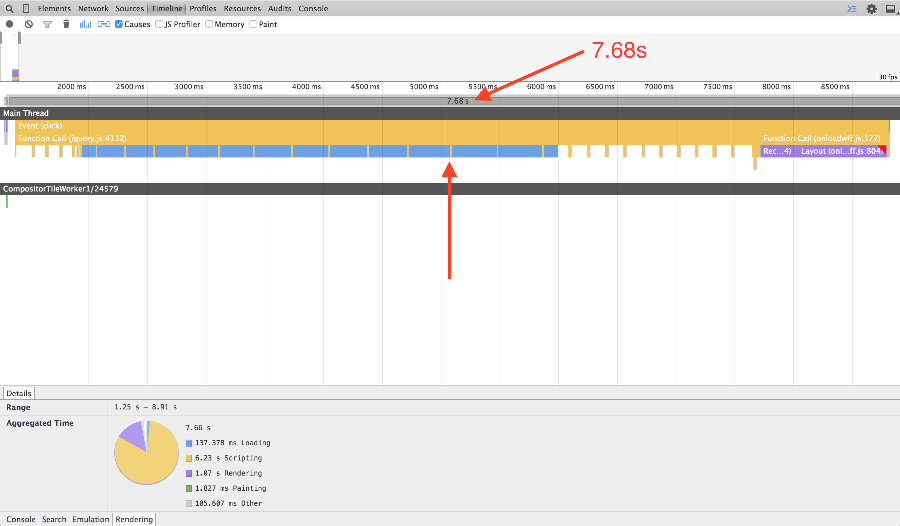
Task: Open the timeline filter funnel
Action: point(47,24)
